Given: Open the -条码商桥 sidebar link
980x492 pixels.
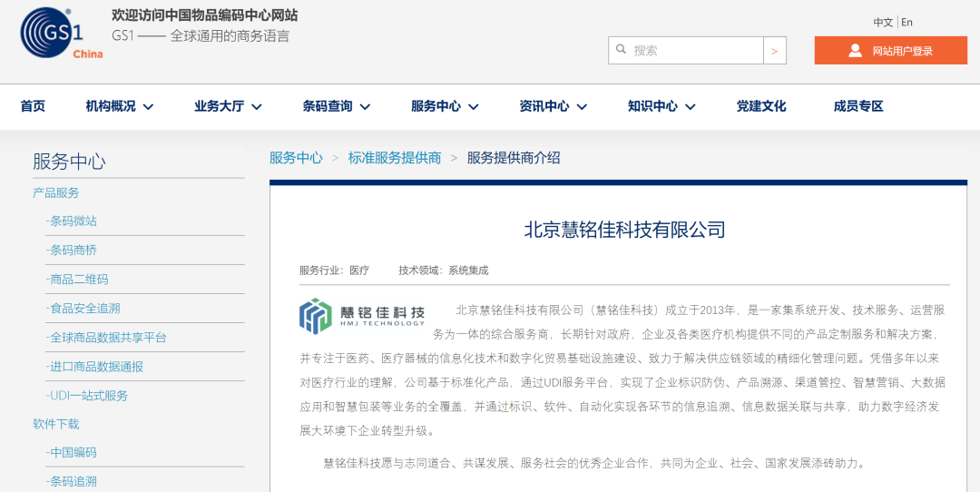Looking at the screenshot, I should [x=72, y=251].
